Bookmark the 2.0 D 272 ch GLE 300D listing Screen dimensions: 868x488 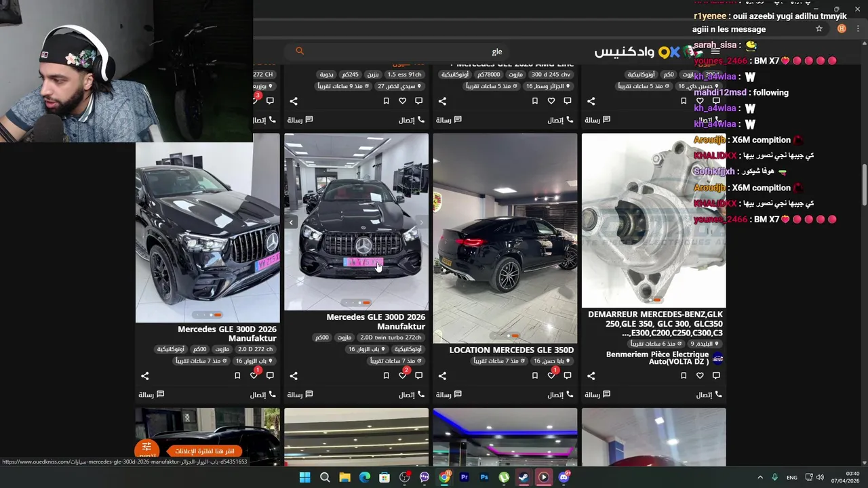pos(237,375)
